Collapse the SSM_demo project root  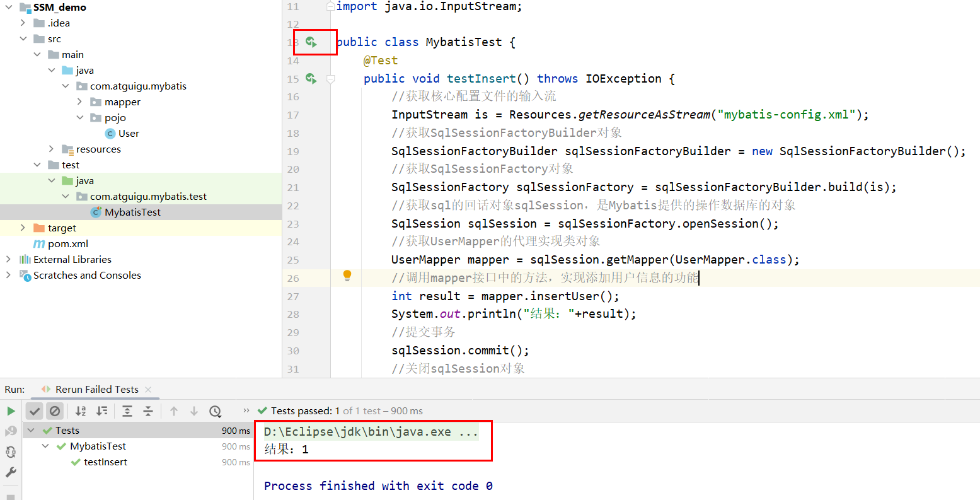(x=9, y=7)
